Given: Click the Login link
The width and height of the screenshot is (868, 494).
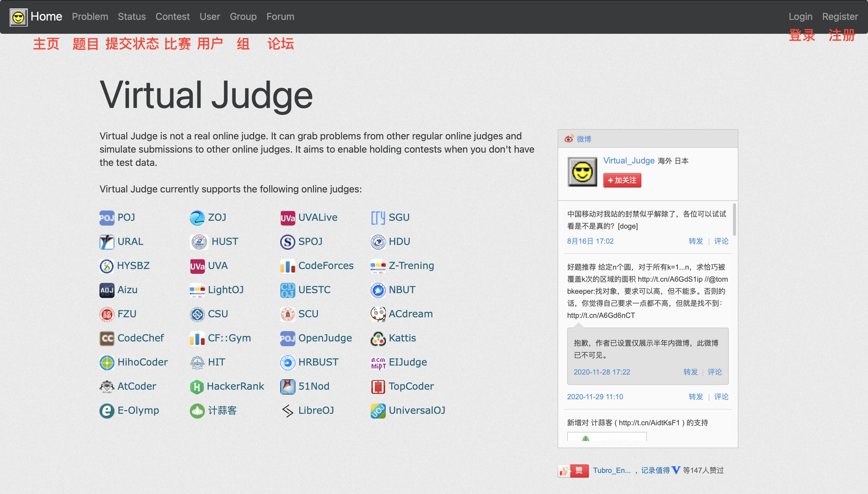Looking at the screenshot, I should [x=800, y=17].
